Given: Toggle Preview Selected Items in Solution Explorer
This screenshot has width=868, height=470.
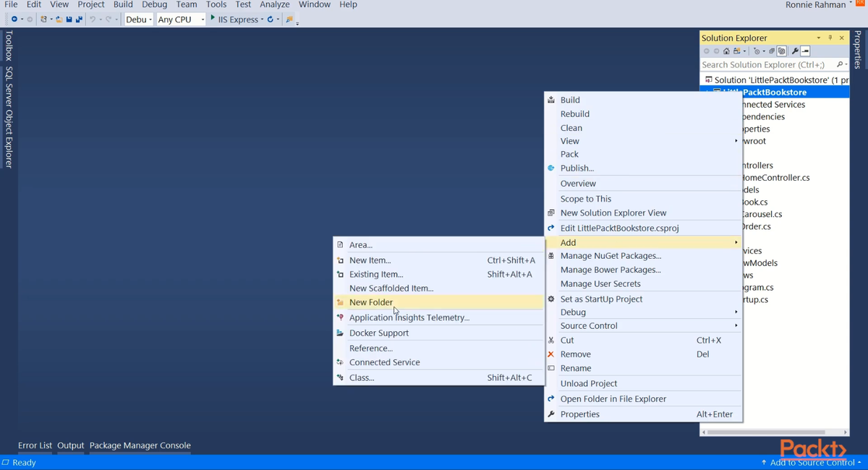Looking at the screenshot, I should click(x=805, y=51).
